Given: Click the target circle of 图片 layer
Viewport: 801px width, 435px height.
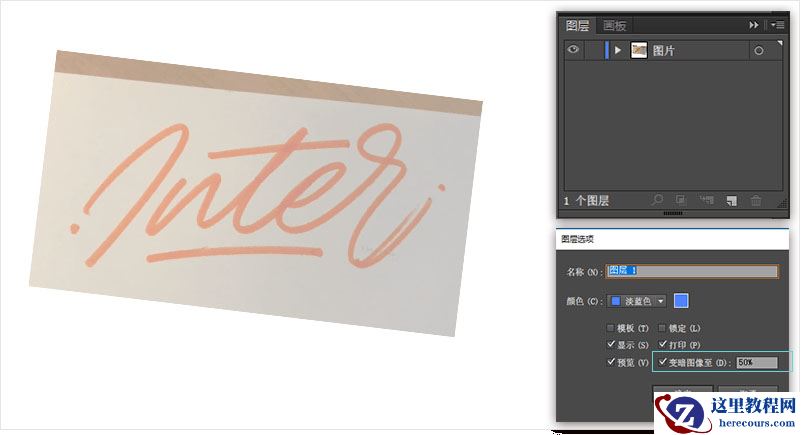Looking at the screenshot, I should pos(759,51).
